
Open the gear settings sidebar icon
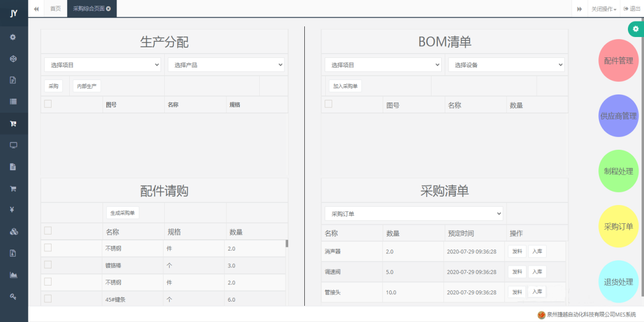13,37
